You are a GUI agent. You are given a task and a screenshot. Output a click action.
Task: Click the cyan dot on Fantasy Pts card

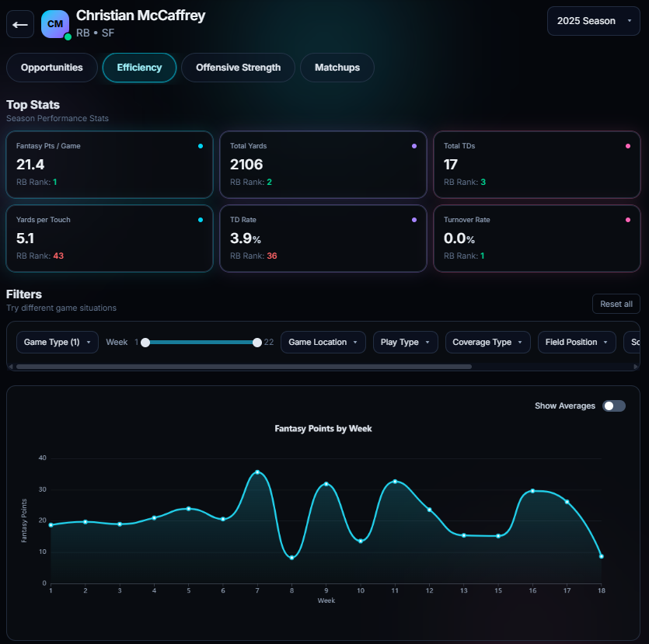pos(202,145)
